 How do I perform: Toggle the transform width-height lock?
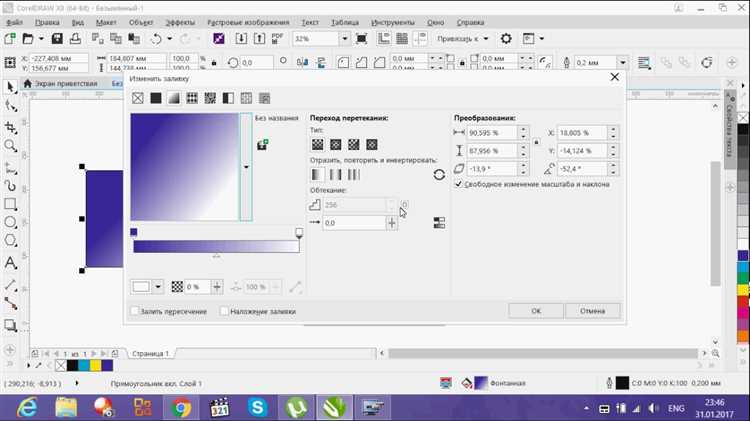click(536, 142)
